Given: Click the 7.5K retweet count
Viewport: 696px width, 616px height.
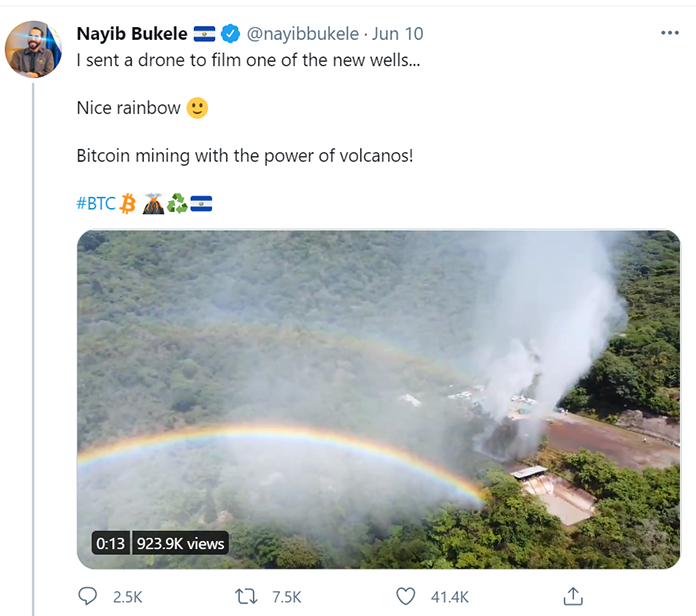Looking at the screenshot, I should coord(287,597).
